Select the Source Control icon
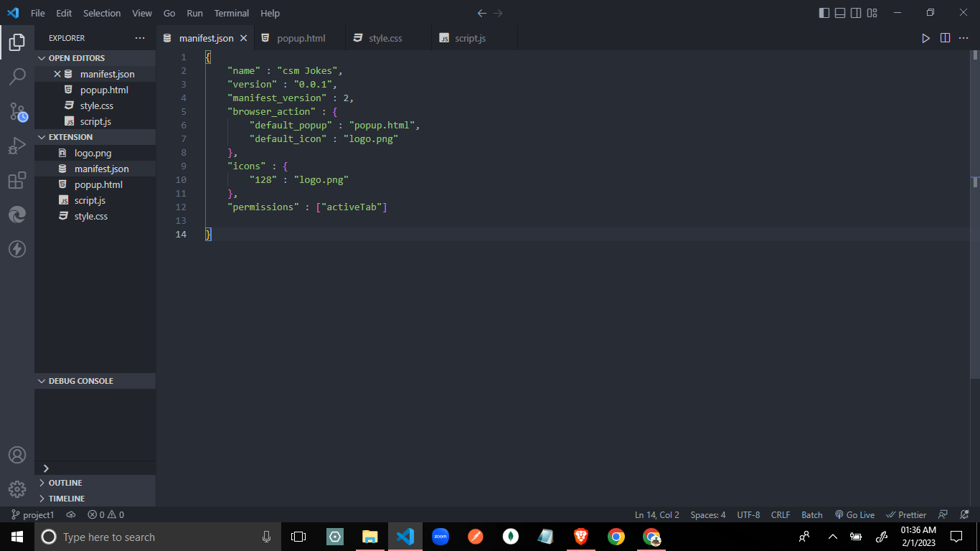 click(x=17, y=110)
